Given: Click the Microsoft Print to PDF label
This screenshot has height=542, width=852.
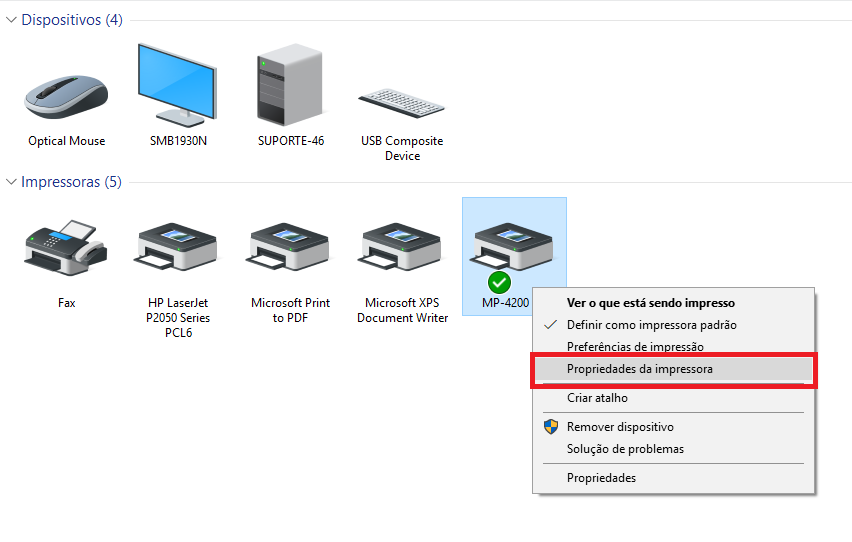Looking at the screenshot, I should (290, 310).
